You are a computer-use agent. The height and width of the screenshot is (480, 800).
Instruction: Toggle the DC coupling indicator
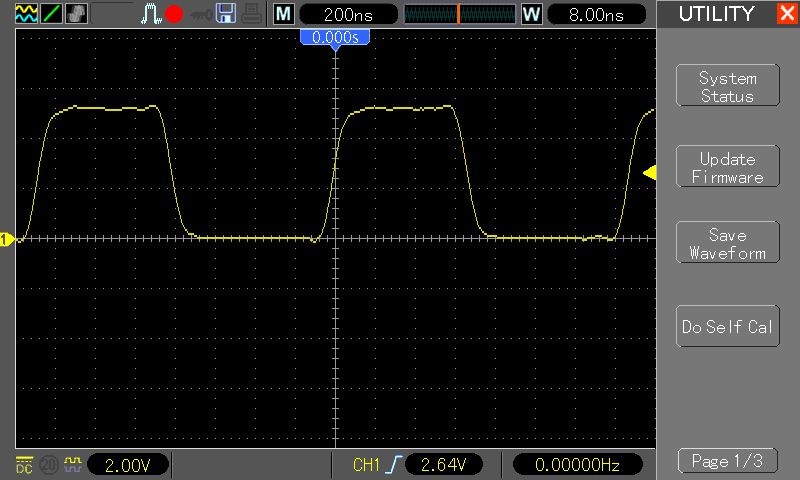(23, 464)
